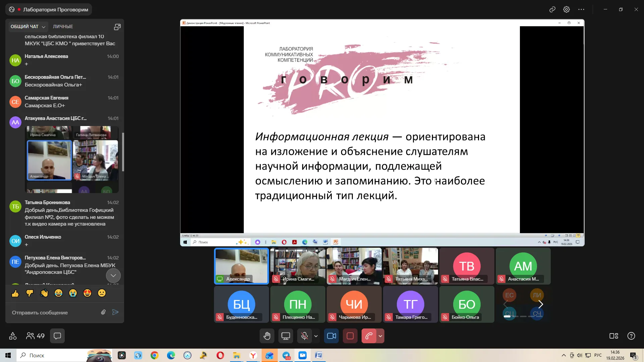Open the help icon
This screenshot has height=362, width=644.
point(631,336)
